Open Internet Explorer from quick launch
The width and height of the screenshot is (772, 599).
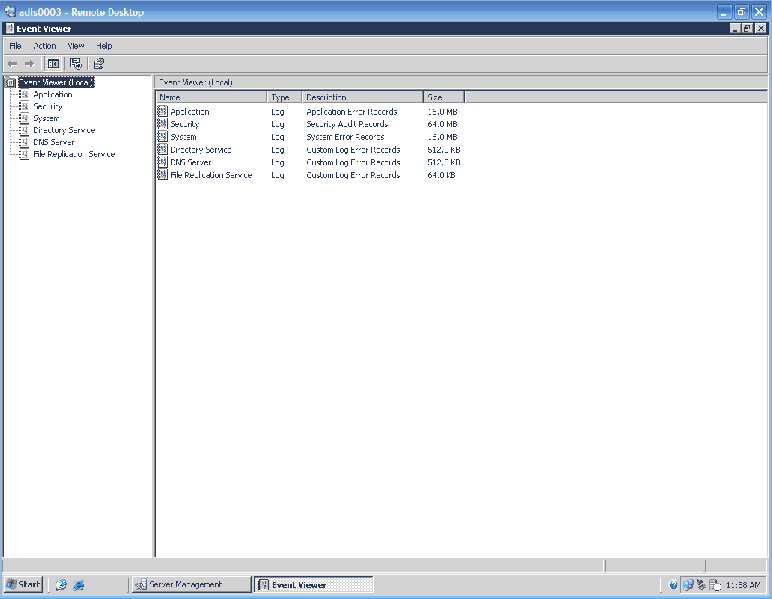click(79, 585)
